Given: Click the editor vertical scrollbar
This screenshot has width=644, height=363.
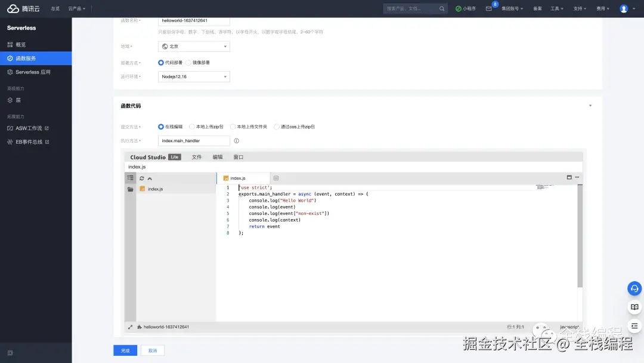Looking at the screenshot, I should (x=580, y=236).
